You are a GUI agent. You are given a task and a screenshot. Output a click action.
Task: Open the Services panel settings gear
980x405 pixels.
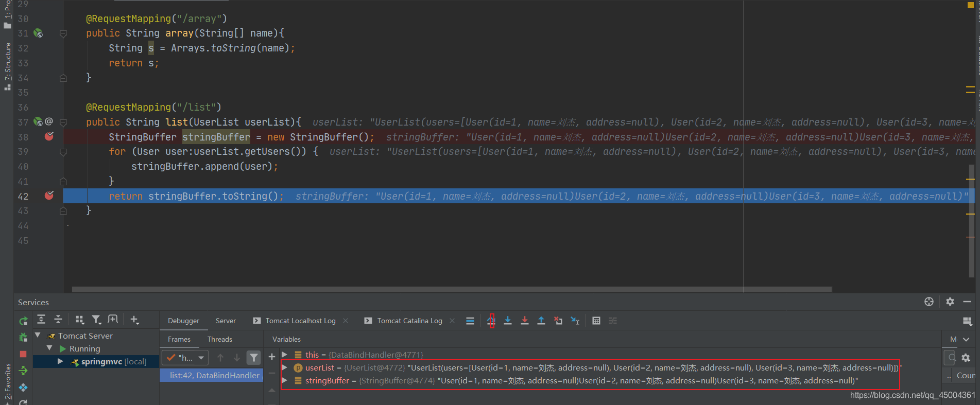coord(950,302)
